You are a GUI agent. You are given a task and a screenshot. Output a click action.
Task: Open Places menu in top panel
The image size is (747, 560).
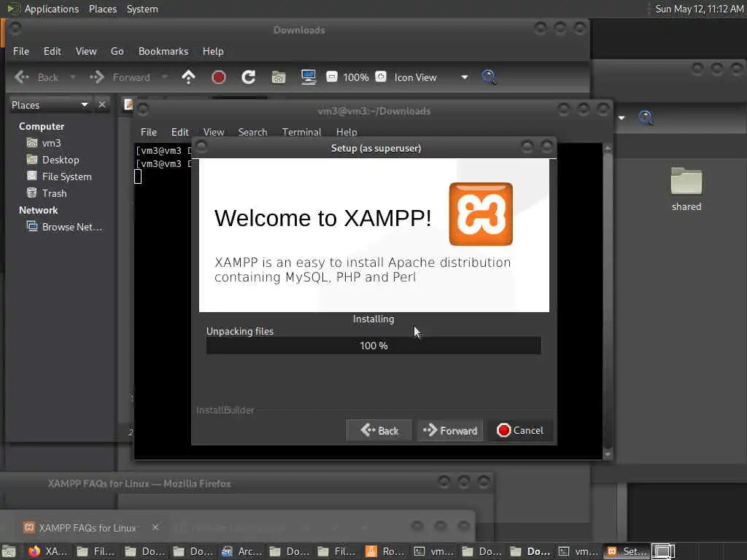tap(103, 9)
